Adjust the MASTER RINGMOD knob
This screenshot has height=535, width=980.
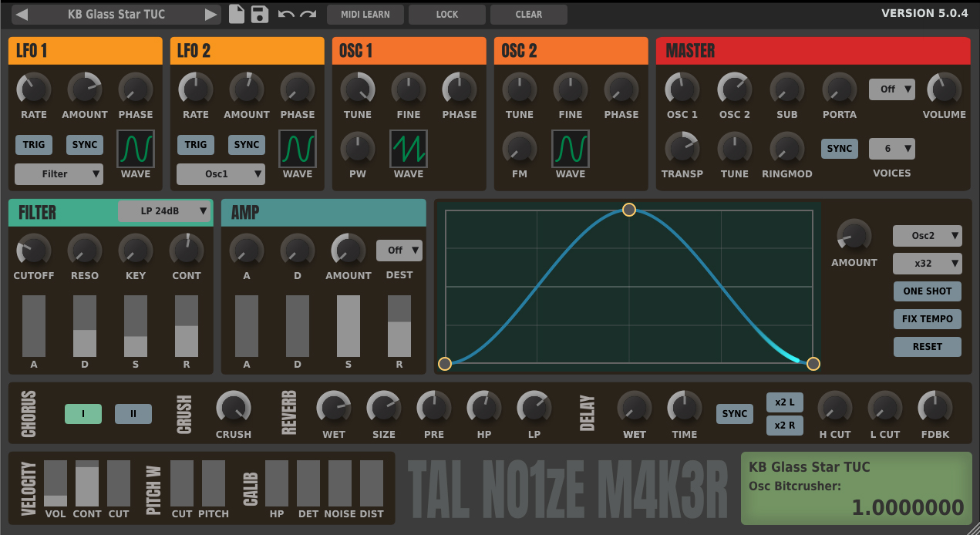[787, 149]
